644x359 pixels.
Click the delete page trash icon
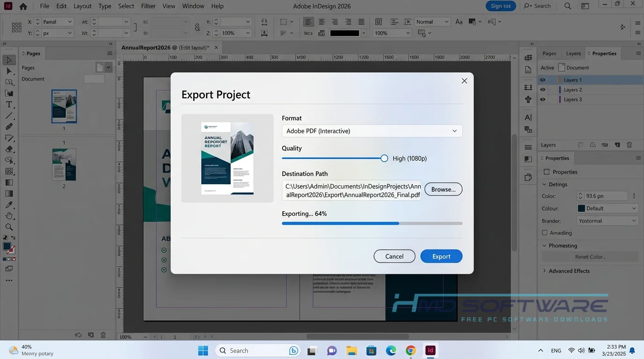[x=103, y=335]
